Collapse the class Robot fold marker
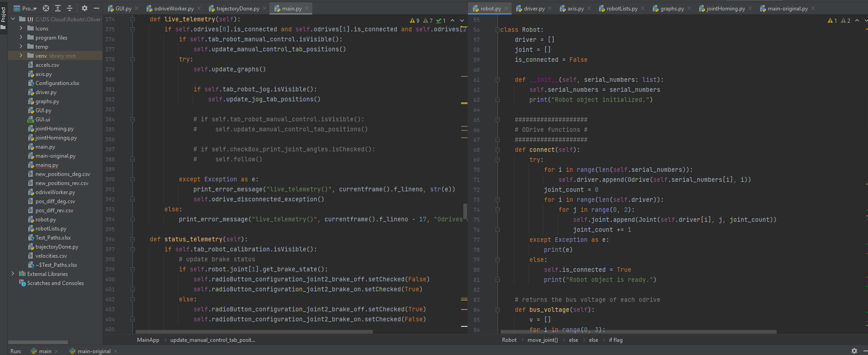 coord(497,30)
